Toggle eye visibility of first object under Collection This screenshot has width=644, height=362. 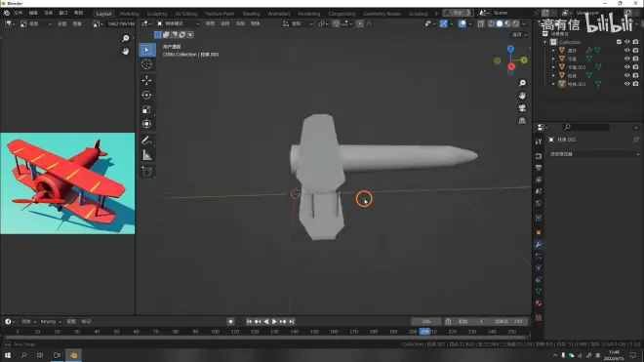click(x=626, y=50)
